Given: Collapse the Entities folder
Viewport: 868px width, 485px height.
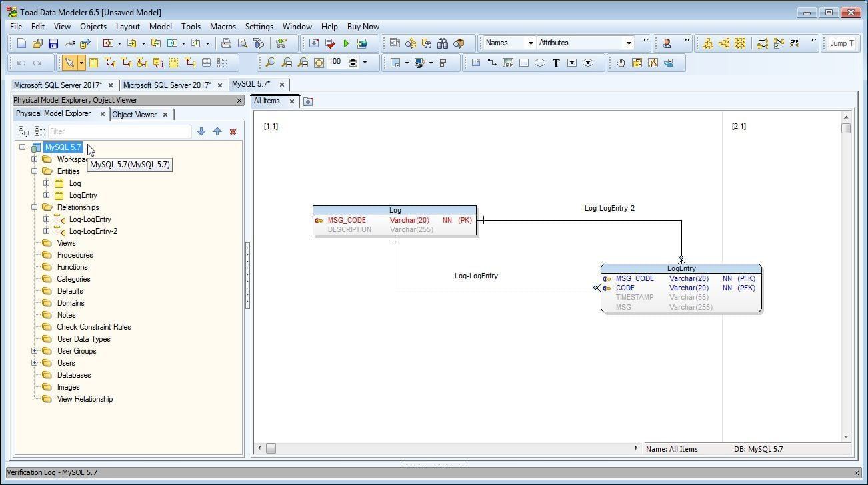Looking at the screenshot, I should coord(34,171).
